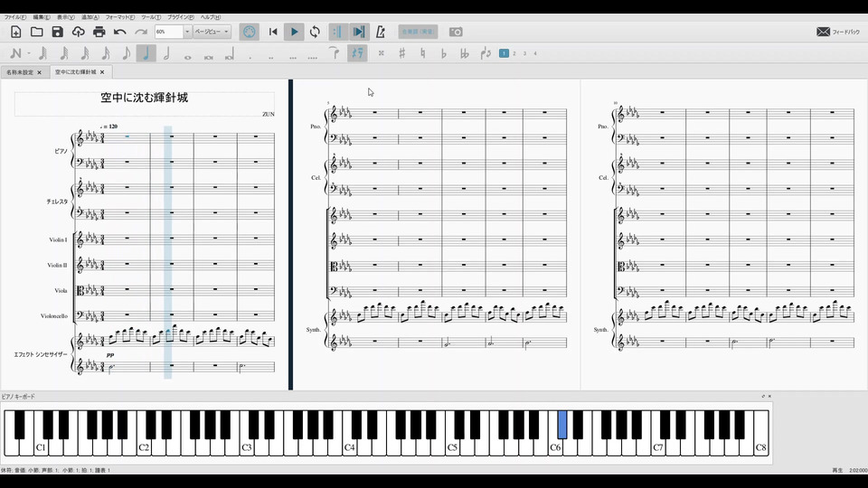Toggle the metronome icon
Viewport: 868px width, 488px height.
point(380,32)
